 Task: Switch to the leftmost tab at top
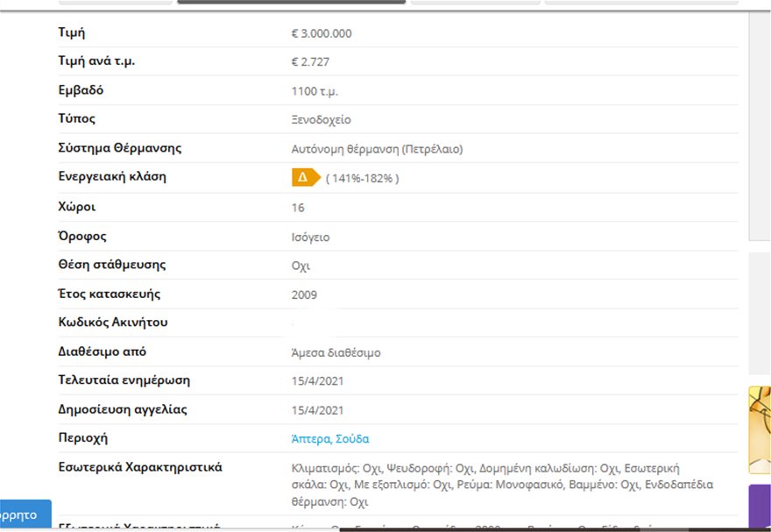point(115,2)
